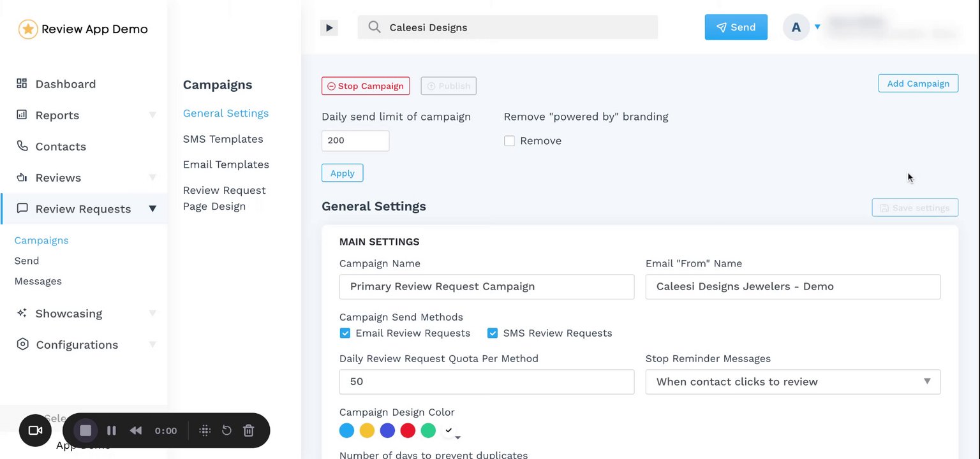
Task: Open account avatar dropdown arrow
Action: coord(817,27)
